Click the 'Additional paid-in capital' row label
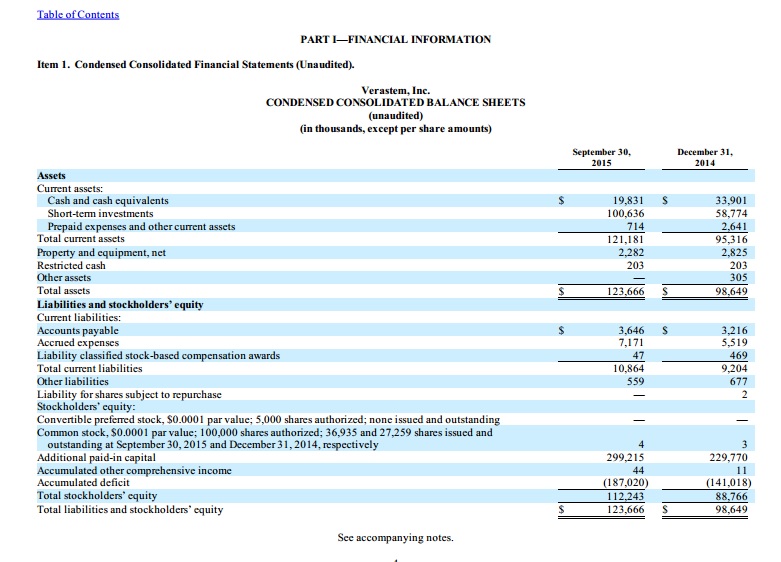Image resolution: width=781 pixels, height=562 pixels. [96, 457]
